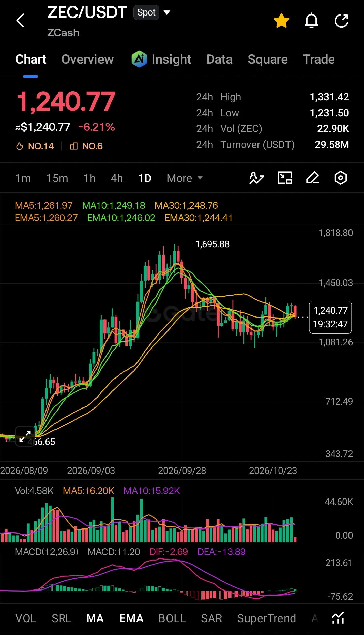Select the 1h timeframe

tap(89, 178)
